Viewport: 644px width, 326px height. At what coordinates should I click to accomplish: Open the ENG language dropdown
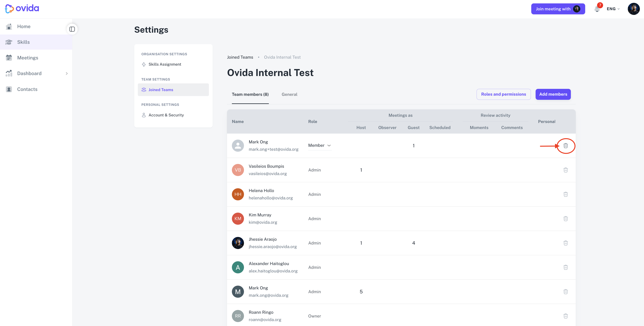coord(613,9)
